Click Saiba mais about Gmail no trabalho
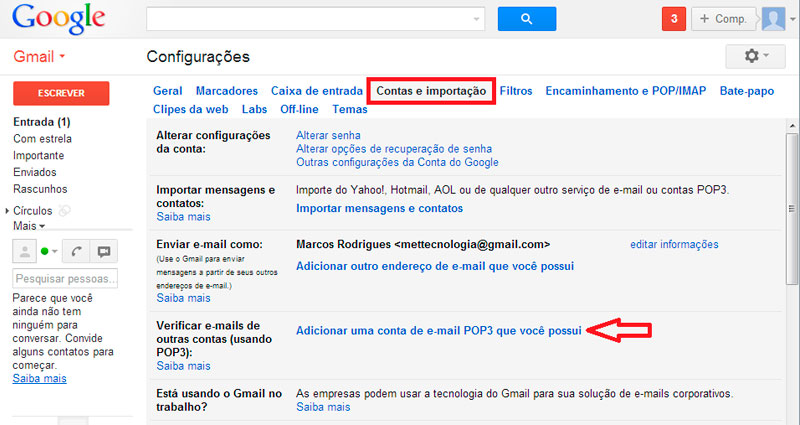Image resolution: width=800 pixels, height=425 pixels. (x=323, y=407)
